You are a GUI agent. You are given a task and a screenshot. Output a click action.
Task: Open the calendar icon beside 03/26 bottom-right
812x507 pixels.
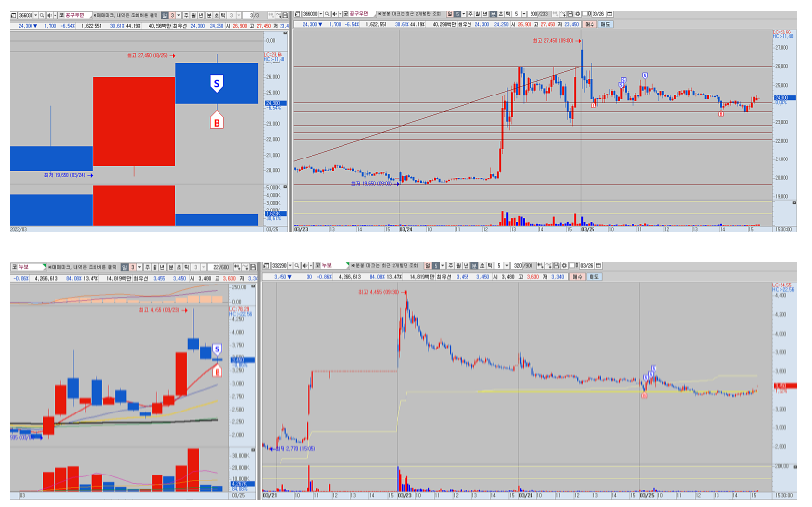tap(598, 265)
